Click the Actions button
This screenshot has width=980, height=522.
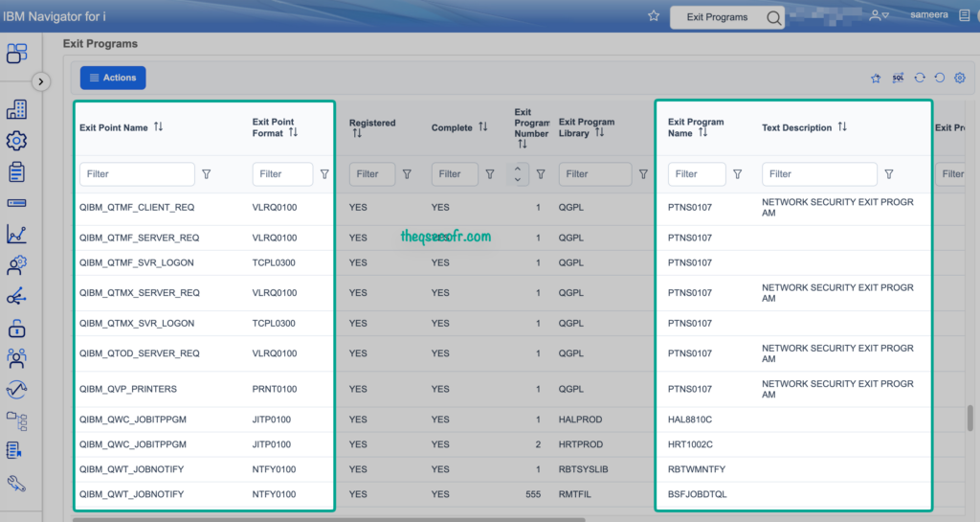[x=113, y=78]
